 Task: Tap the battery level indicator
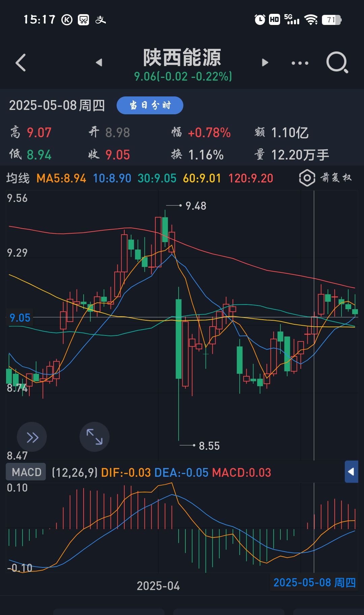click(332, 20)
